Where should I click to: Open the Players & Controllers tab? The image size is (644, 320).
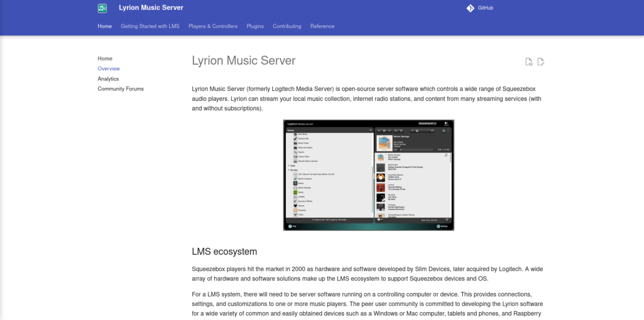coord(213,26)
